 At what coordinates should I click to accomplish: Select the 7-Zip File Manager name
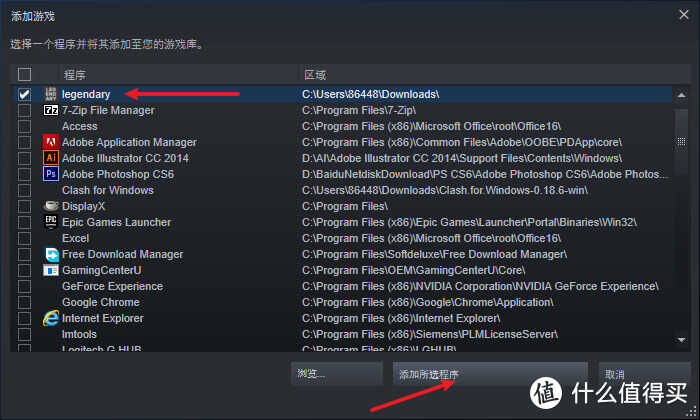pyautogui.click(x=108, y=110)
